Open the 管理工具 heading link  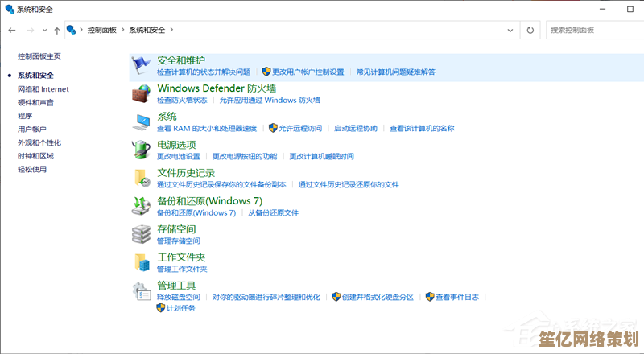pyautogui.click(x=176, y=286)
